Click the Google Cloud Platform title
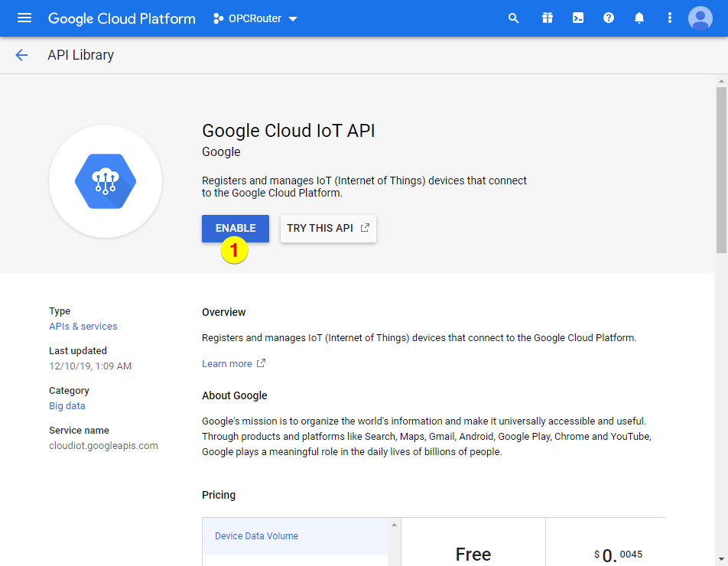The image size is (728, 566). pyautogui.click(x=122, y=18)
